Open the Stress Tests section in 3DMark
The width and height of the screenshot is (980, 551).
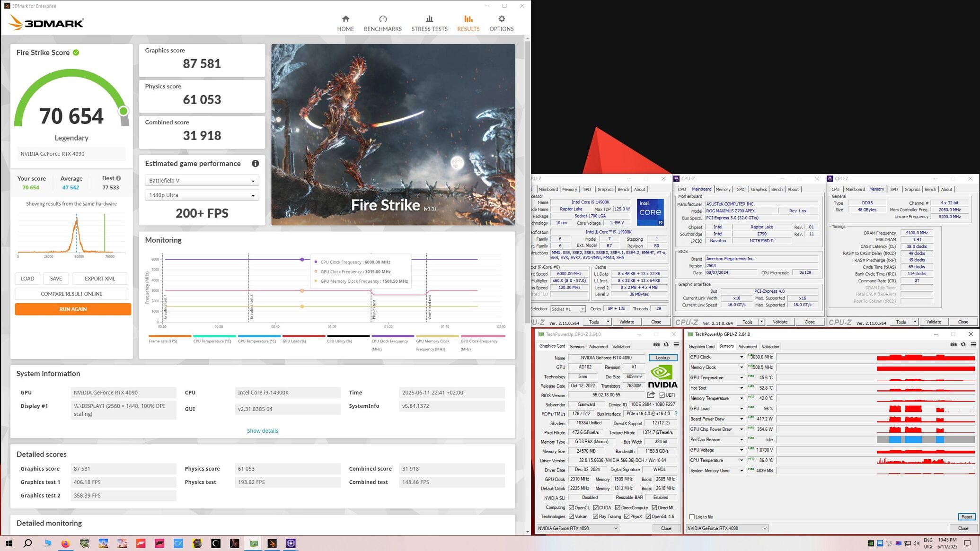[x=429, y=23]
